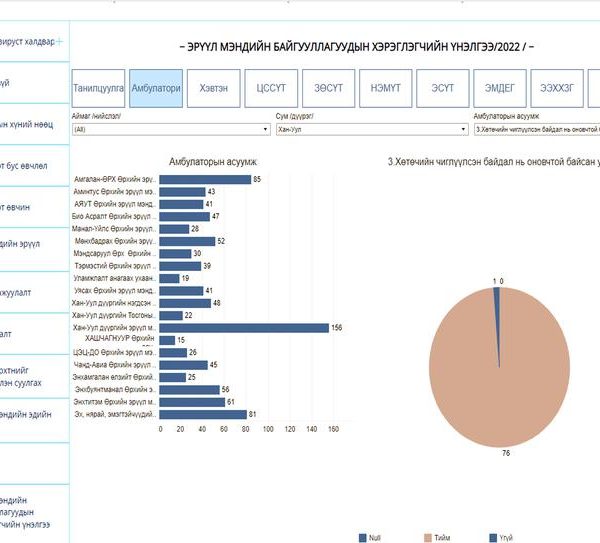The image size is (600, 543).
Task: Click the Чанд-Авиа Өрхийн row label
Action: click(115, 365)
